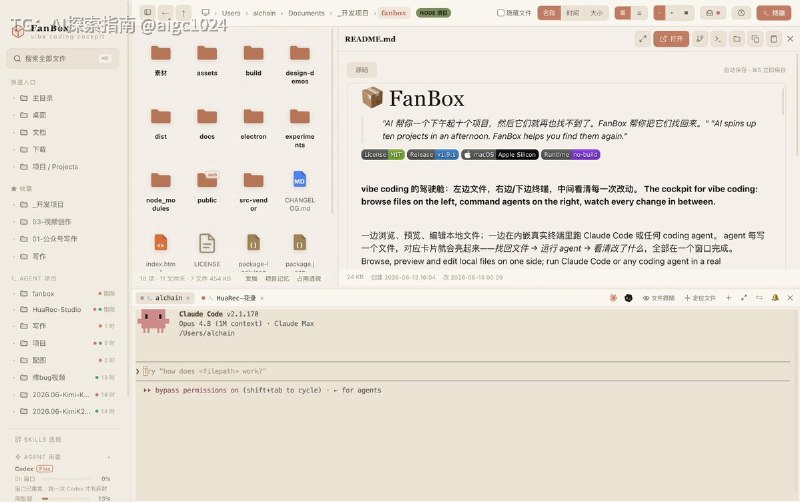Image resolution: width=800 pixels, height=502 pixels.
Task: Reveal README in folder icon
Action: [737, 39]
